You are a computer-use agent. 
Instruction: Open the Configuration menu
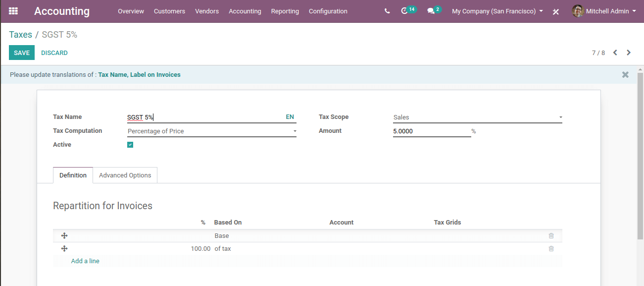click(328, 11)
